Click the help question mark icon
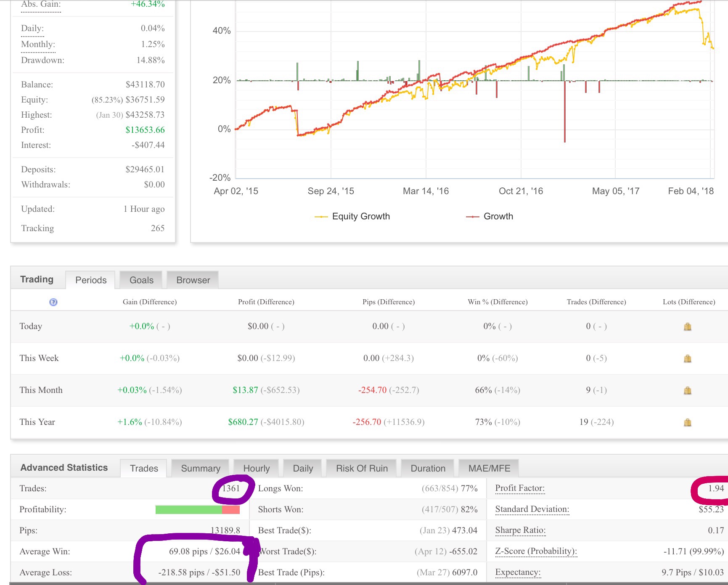This screenshot has width=728, height=585. tap(53, 302)
